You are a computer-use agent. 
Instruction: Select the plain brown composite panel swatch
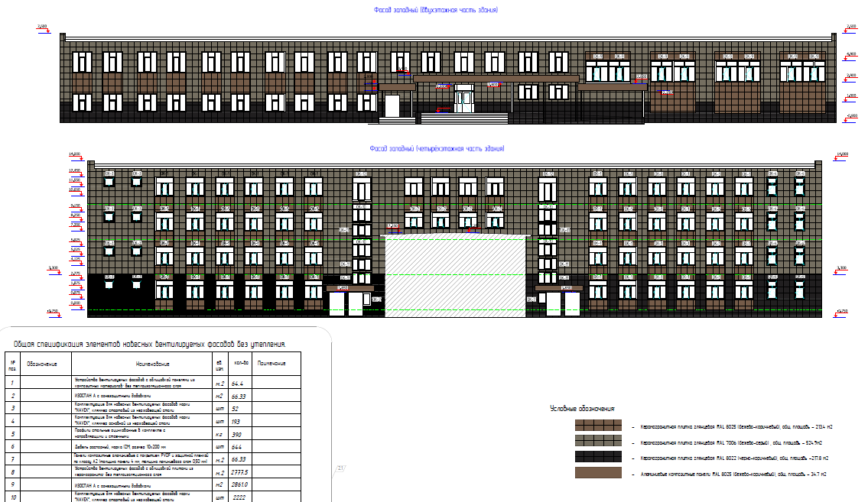click(600, 474)
